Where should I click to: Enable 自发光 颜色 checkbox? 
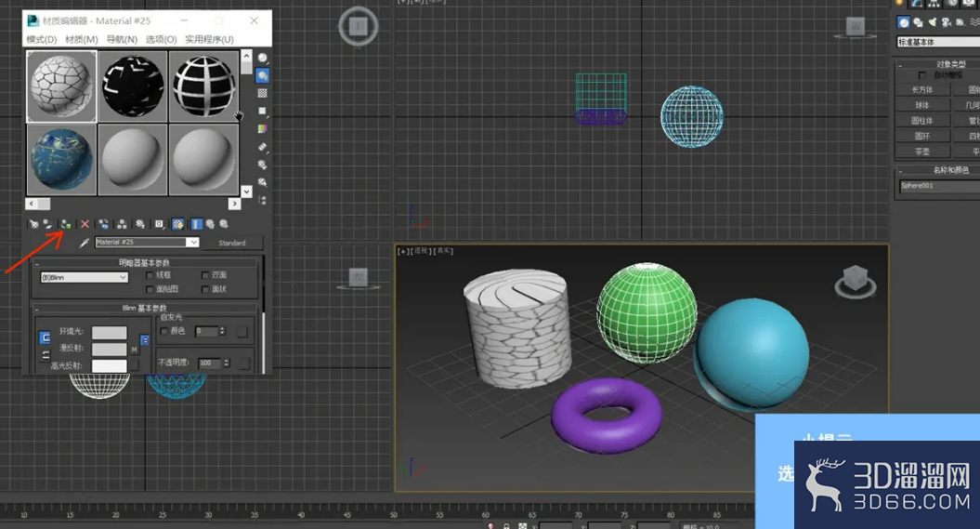(164, 331)
